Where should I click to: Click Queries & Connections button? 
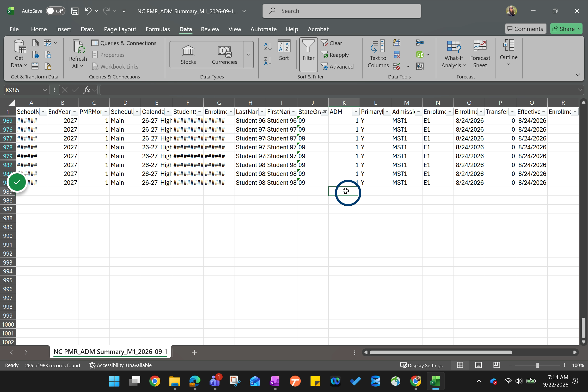pos(124,43)
